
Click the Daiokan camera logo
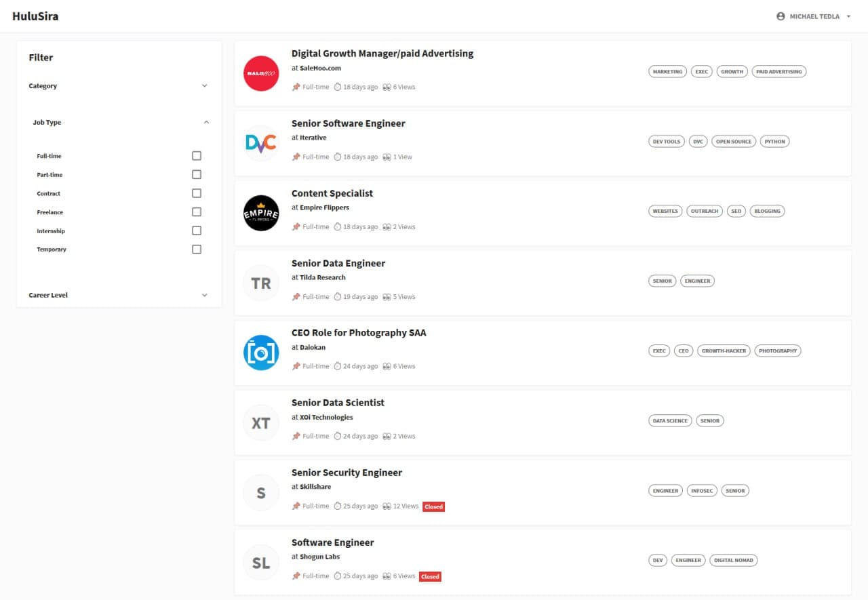(x=261, y=353)
